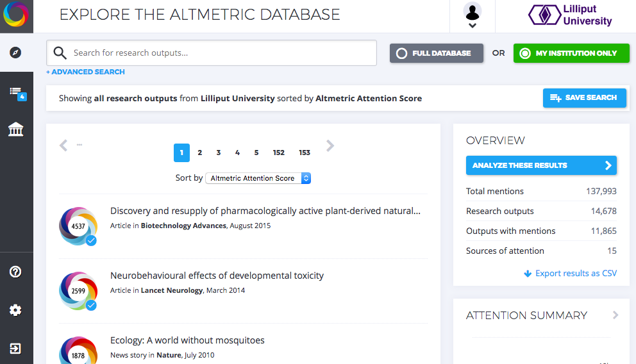Expand the Attention Summary panel arrow
Screen dimensions: 636x364
(x=615, y=315)
